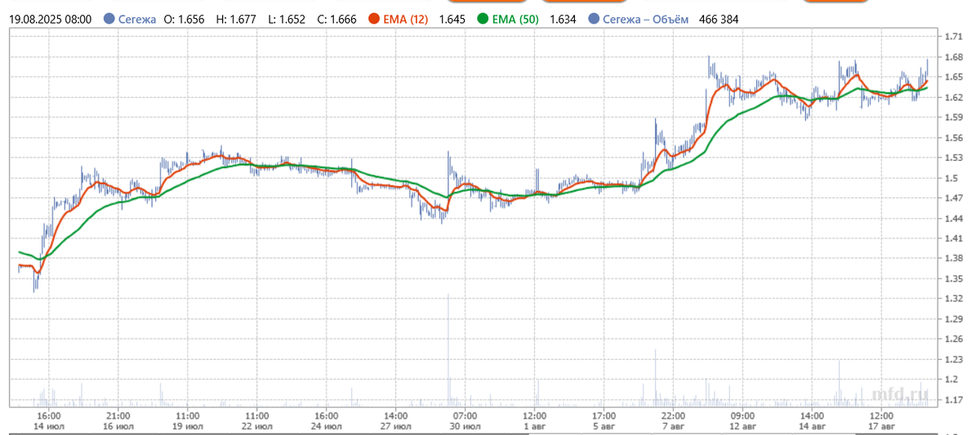Click the 14 июл date label
This screenshot has height=435, width=980.
(x=49, y=426)
